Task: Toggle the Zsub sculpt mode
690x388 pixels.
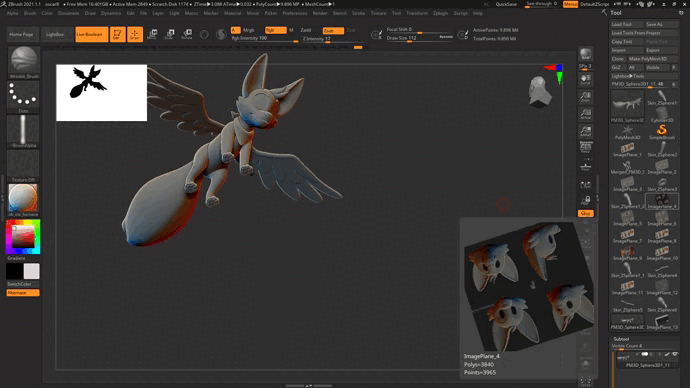Action: 333,31
